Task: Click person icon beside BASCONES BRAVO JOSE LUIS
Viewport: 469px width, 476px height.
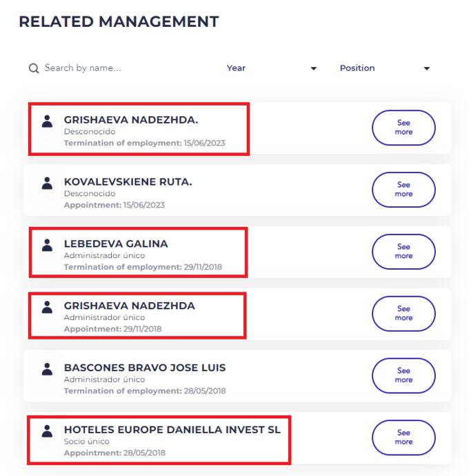Action: 47,369
